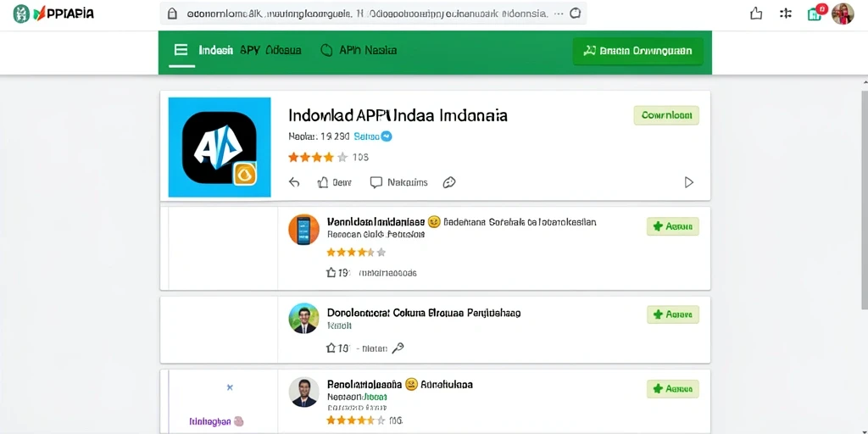This screenshot has width=868, height=434.
Task: Click the green button at right of the navigation bar
Action: 637,52
